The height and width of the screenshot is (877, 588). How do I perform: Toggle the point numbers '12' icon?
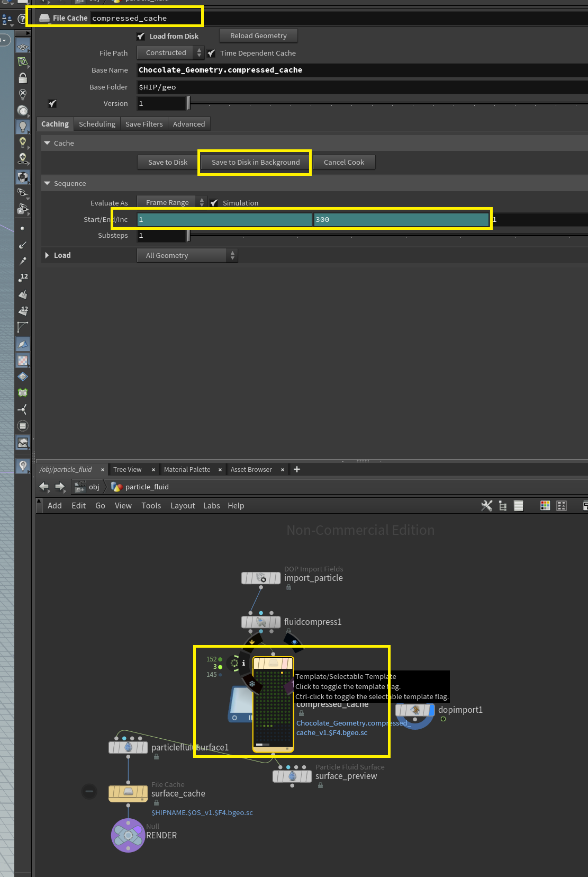click(x=23, y=278)
